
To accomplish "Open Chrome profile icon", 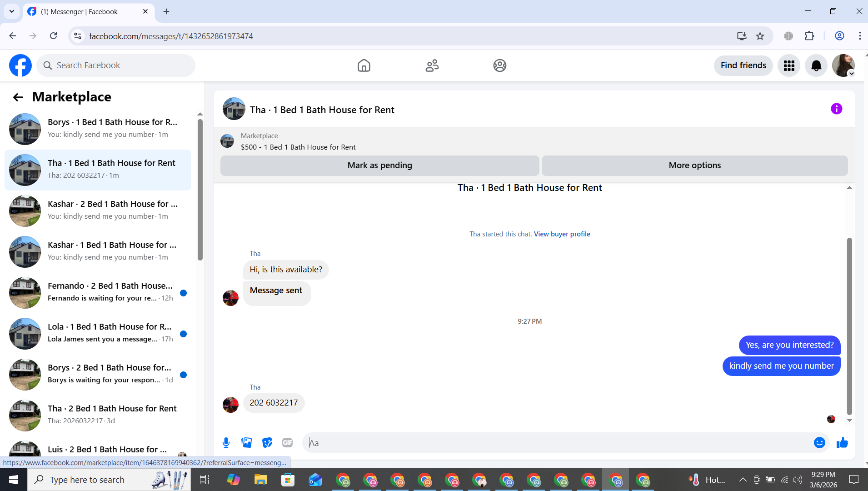I will [x=839, y=36].
